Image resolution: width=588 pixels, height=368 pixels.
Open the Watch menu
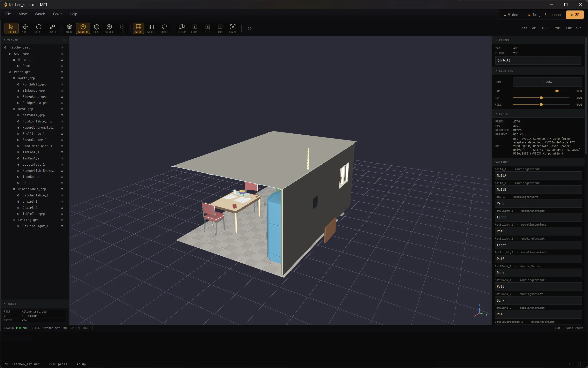pyautogui.click(x=40, y=14)
